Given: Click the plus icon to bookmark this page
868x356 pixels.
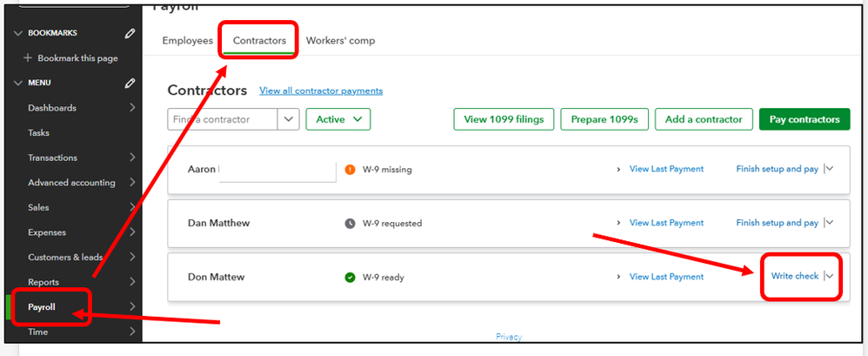Looking at the screenshot, I should [28, 58].
